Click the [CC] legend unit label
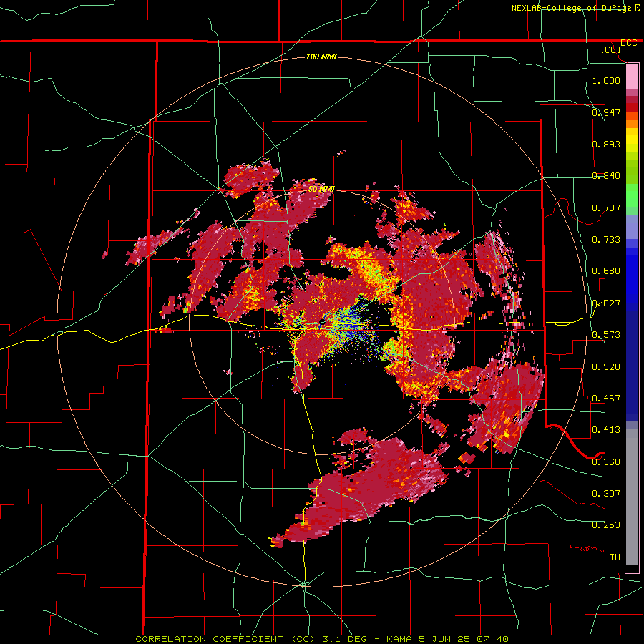The height and width of the screenshot is (644, 644). [x=610, y=49]
